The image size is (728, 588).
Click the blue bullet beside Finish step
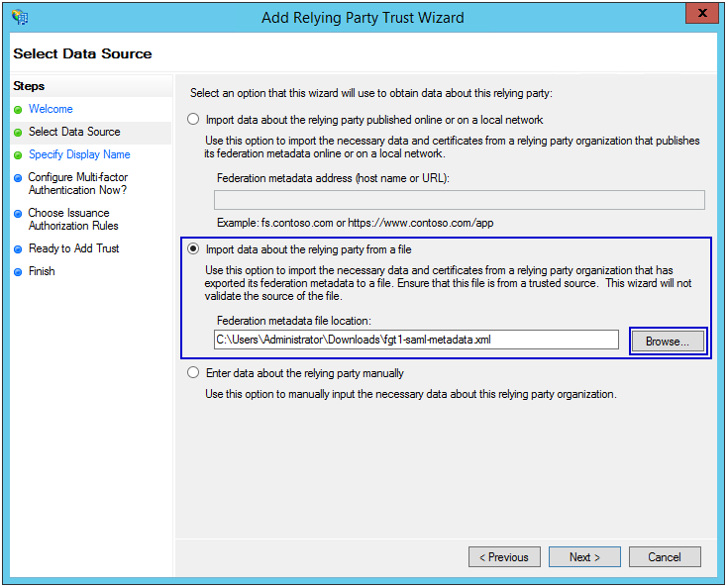(18, 271)
